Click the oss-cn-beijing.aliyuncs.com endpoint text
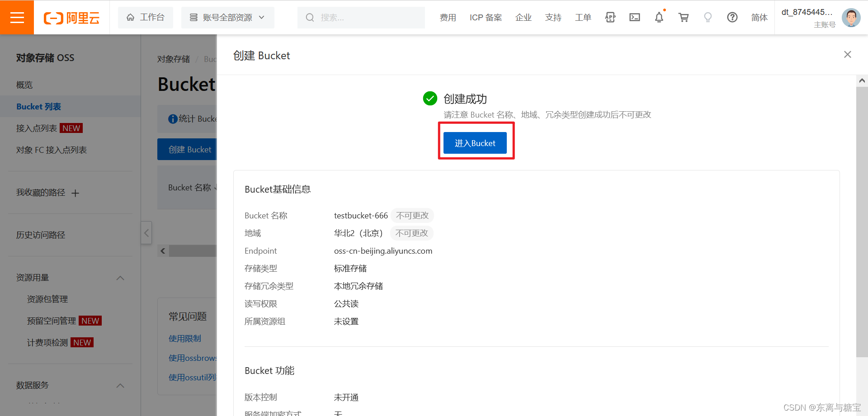The image size is (868, 416). pos(383,251)
